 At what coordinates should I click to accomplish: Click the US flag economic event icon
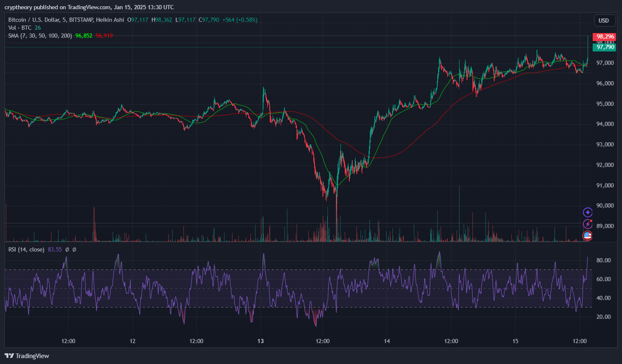point(588,236)
